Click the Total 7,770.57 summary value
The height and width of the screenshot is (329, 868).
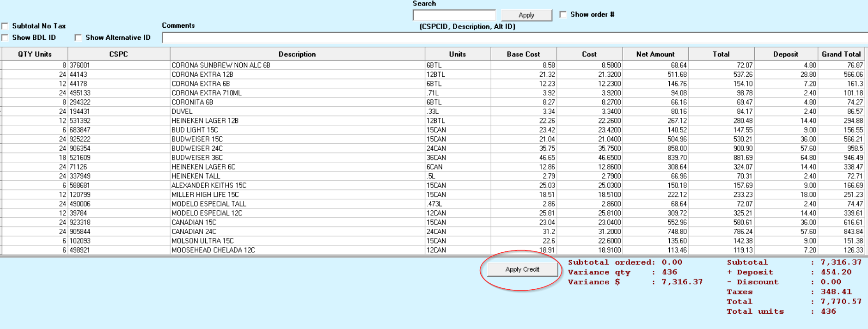[841, 301]
